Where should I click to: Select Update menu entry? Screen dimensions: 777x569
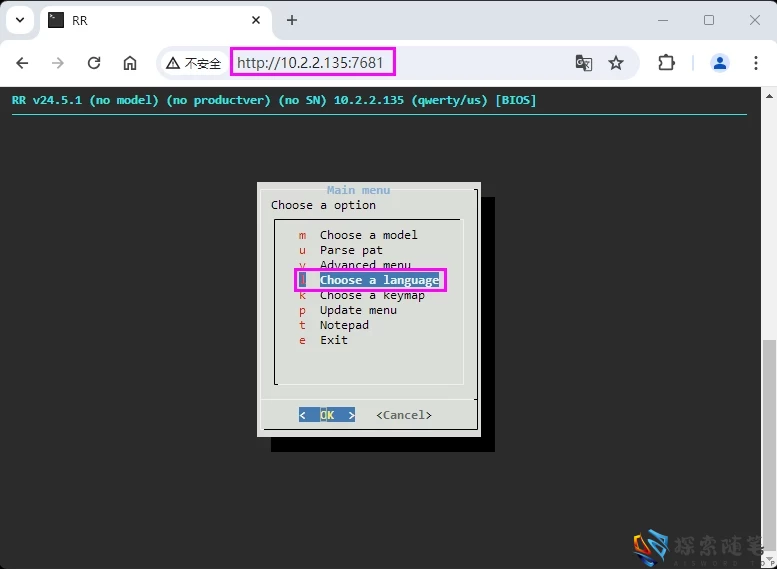358,310
